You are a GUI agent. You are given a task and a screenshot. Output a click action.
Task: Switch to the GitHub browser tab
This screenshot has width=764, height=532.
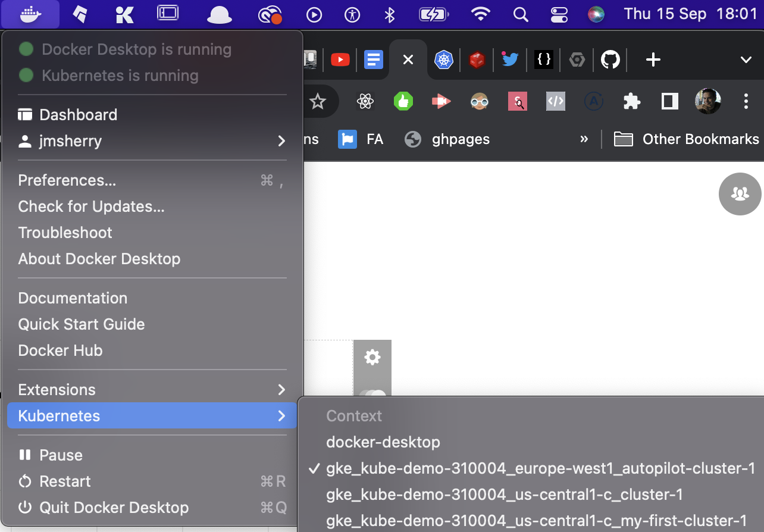[x=610, y=60]
